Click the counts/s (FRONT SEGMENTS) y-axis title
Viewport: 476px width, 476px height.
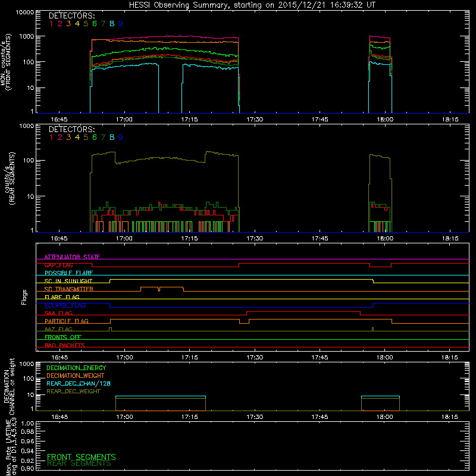pos(5,62)
